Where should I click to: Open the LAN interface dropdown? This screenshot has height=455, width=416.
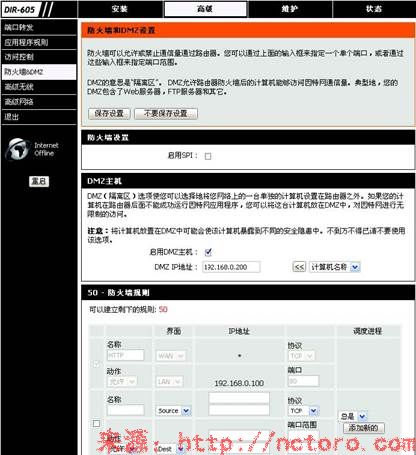coord(169,382)
